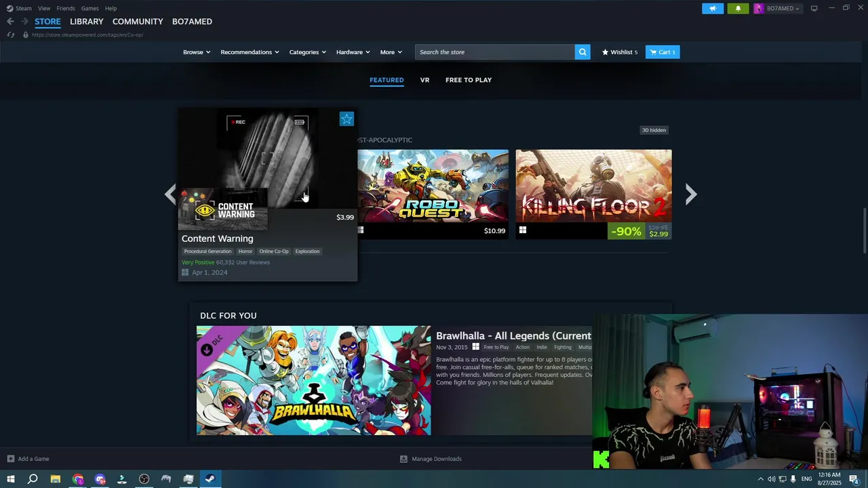This screenshot has height=488, width=868.
Task: Select the VR tab
Action: tap(425, 80)
